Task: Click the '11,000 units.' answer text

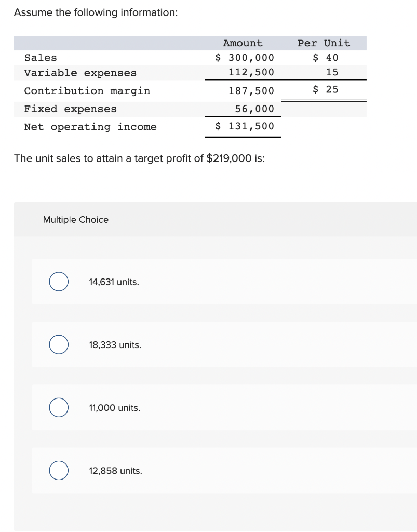Action: pyautogui.click(x=114, y=408)
